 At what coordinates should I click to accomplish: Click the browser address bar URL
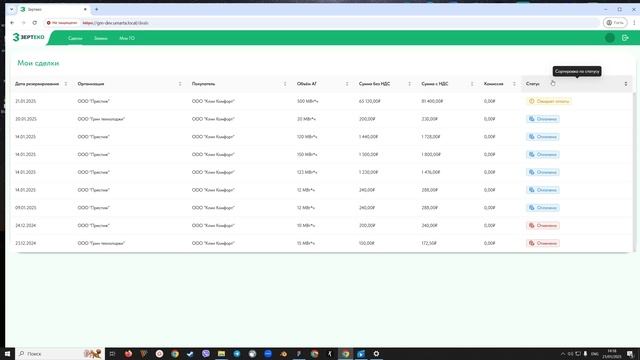pyautogui.click(x=115, y=23)
